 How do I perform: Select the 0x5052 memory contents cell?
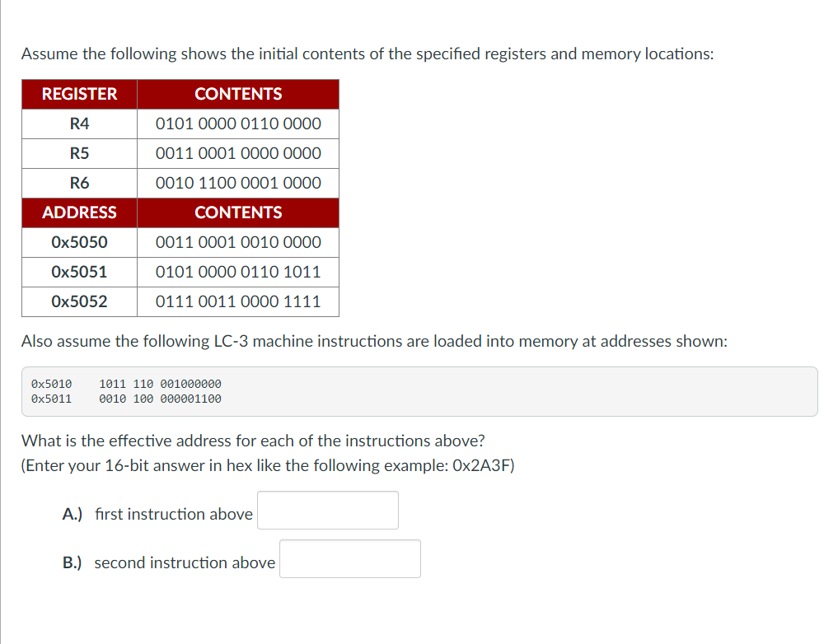pyautogui.click(x=237, y=301)
